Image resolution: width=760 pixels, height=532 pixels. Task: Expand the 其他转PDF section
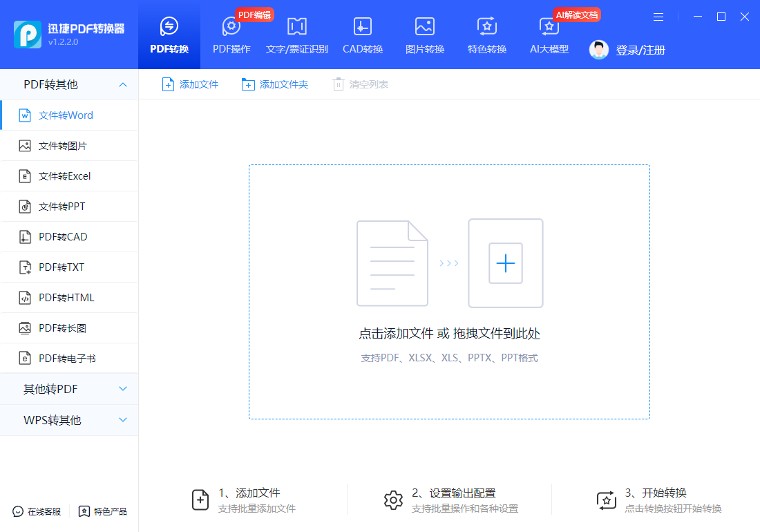pos(69,389)
